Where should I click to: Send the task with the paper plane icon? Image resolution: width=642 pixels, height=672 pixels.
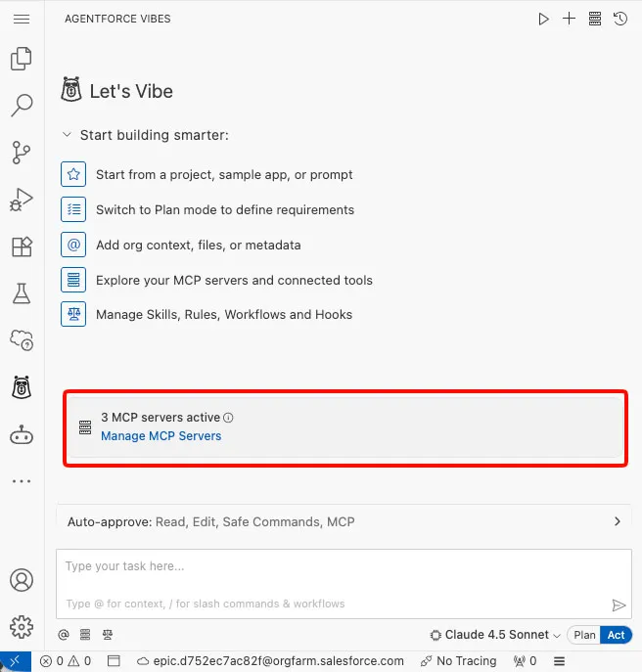[619, 605]
